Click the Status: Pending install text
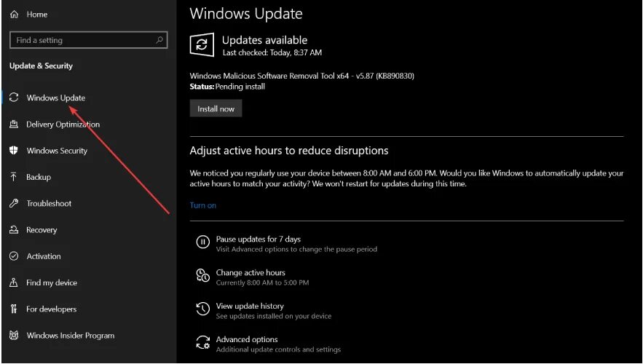This screenshot has height=364, width=643. (227, 87)
